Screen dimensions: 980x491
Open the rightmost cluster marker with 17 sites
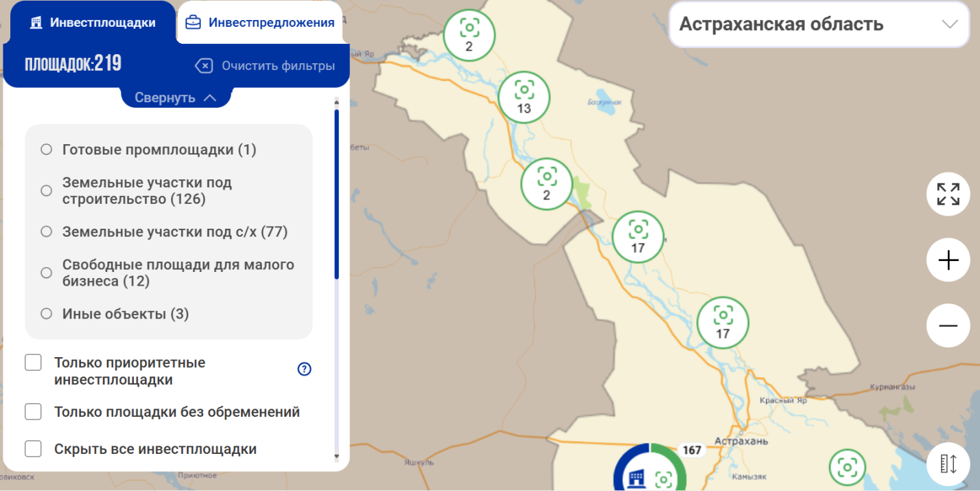click(x=723, y=321)
